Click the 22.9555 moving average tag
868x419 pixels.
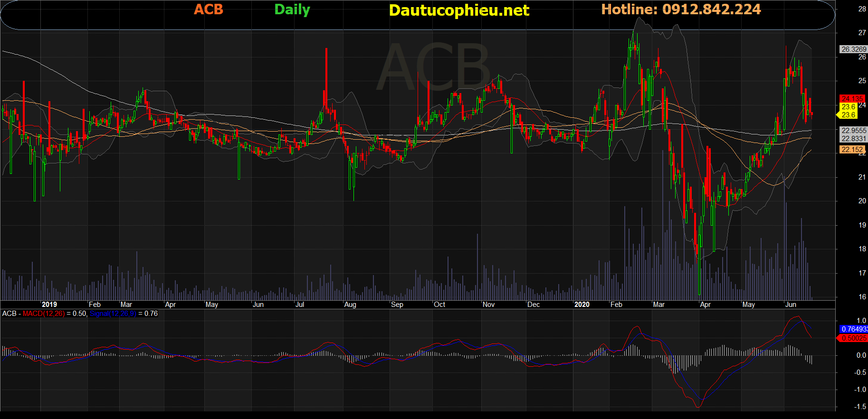click(x=854, y=130)
